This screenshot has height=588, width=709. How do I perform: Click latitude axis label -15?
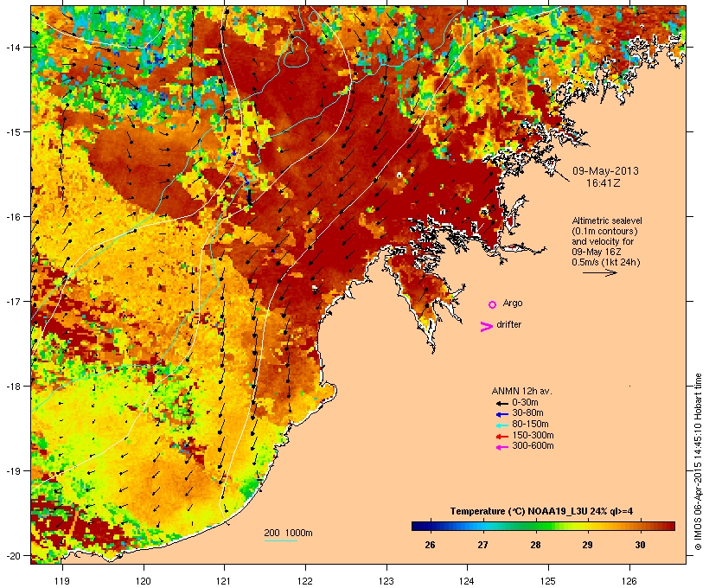(x=13, y=132)
